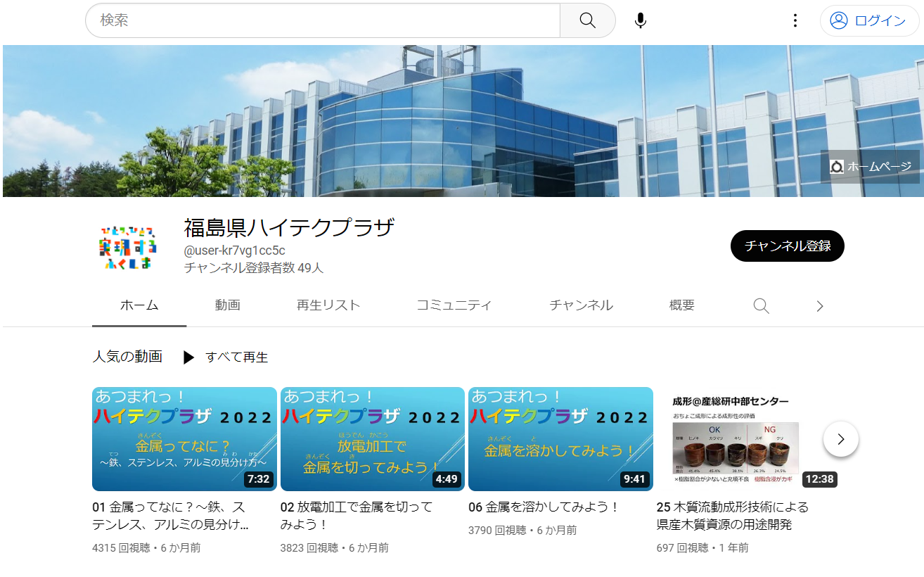The width and height of the screenshot is (924, 577).
Task: Open the video 06 金属を溶かしてみよう thumbnail
Action: pos(560,438)
